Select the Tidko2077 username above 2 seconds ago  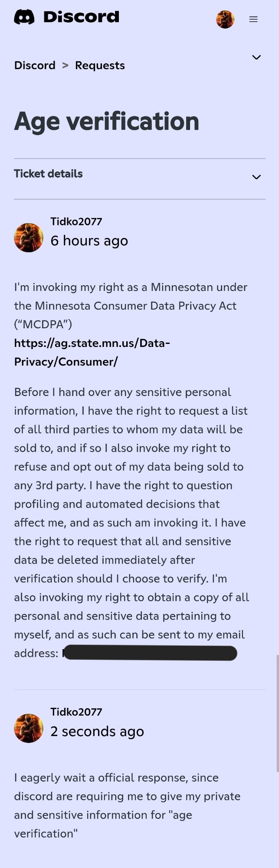76,712
